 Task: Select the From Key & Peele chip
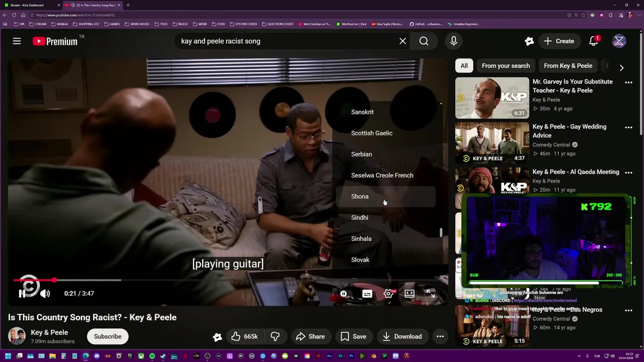coord(568,66)
